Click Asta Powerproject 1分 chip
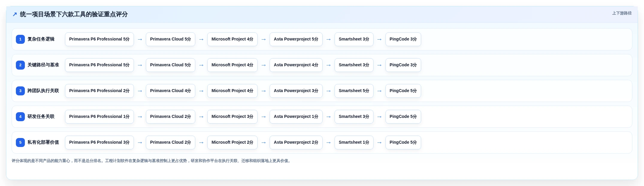The width and height of the screenshot is (644, 186). tap(296, 117)
